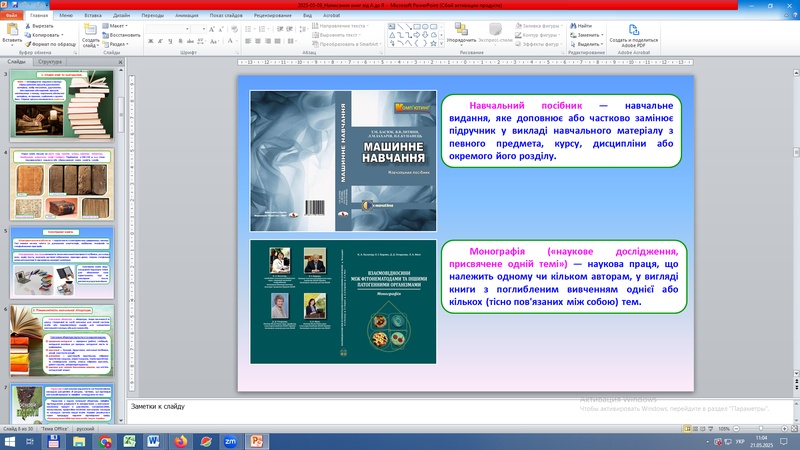Screen dimensions: 800x450
Task: Click zoom in plus button
Action: 784,429
